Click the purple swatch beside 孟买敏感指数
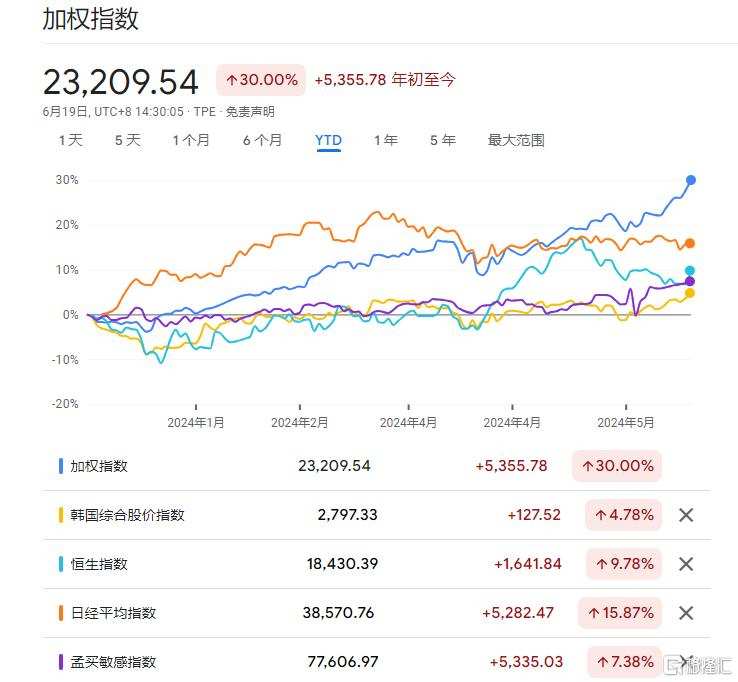This screenshot has width=738, height=682. tap(62, 661)
